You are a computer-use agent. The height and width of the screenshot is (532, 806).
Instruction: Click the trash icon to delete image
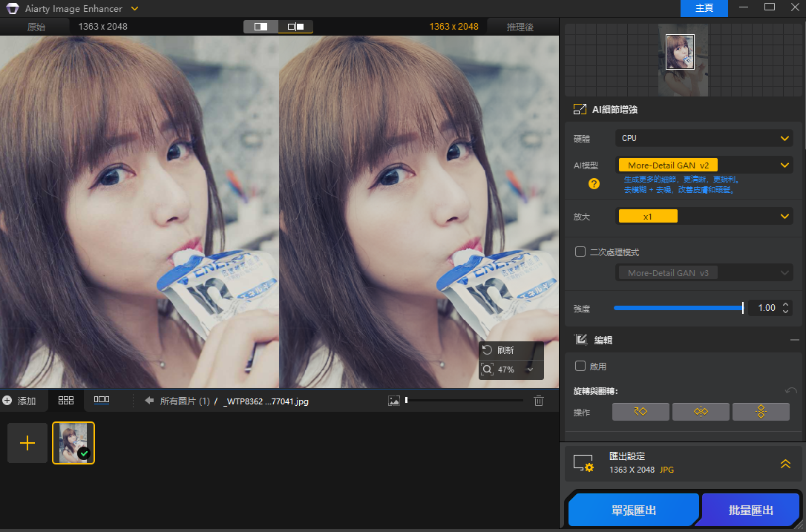pos(539,401)
